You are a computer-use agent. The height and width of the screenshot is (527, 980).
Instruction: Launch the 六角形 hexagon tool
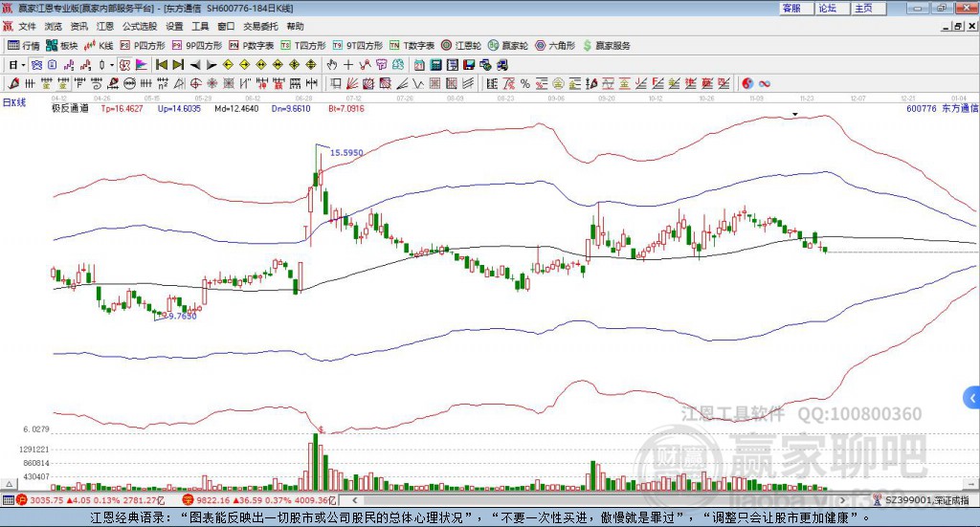(x=555, y=45)
